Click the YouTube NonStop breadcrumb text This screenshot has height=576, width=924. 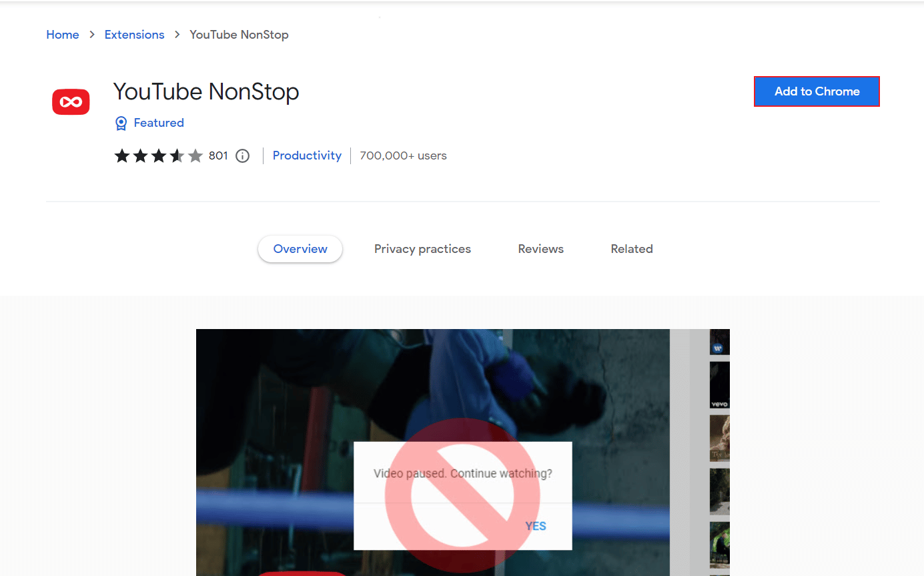[x=239, y=35]
